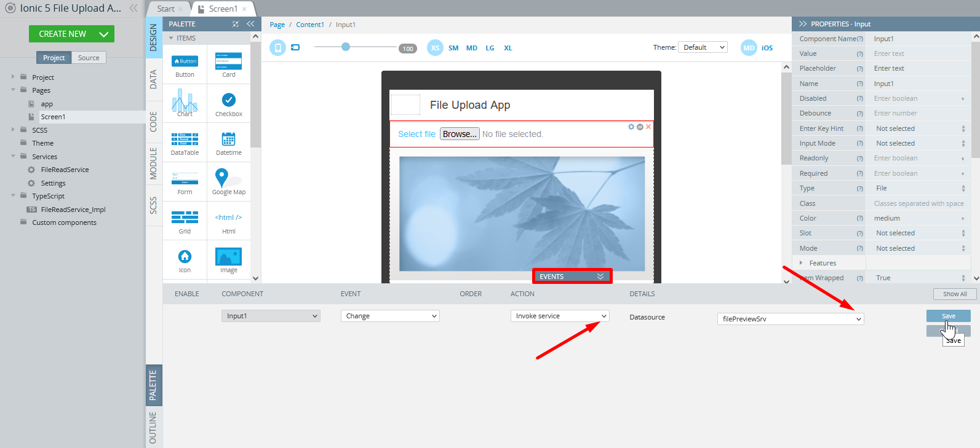Screen dimensions: 980x448
Task: Select FileReadService in project tree
Action: 65,170
